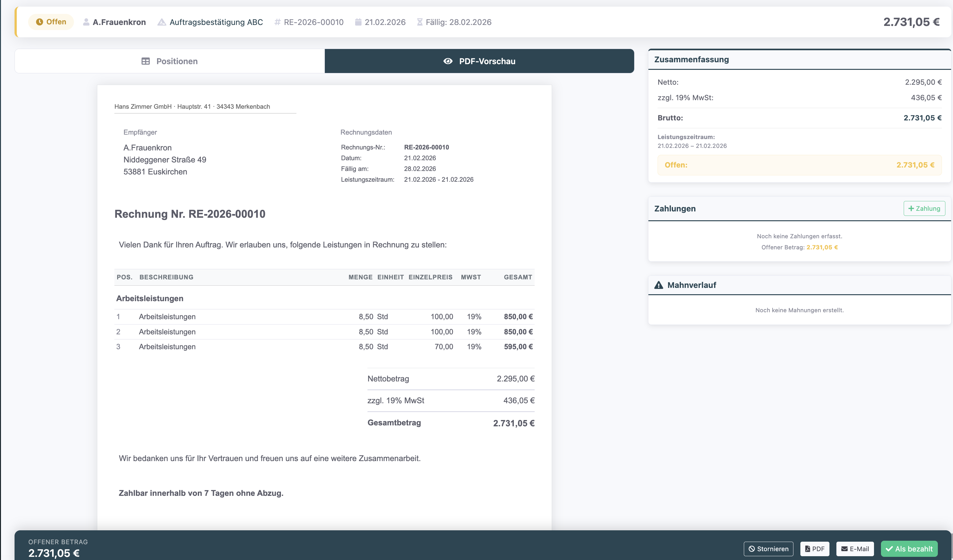Add a payment with + Zahlung button

pyautogui.click(x=924, y=208)
